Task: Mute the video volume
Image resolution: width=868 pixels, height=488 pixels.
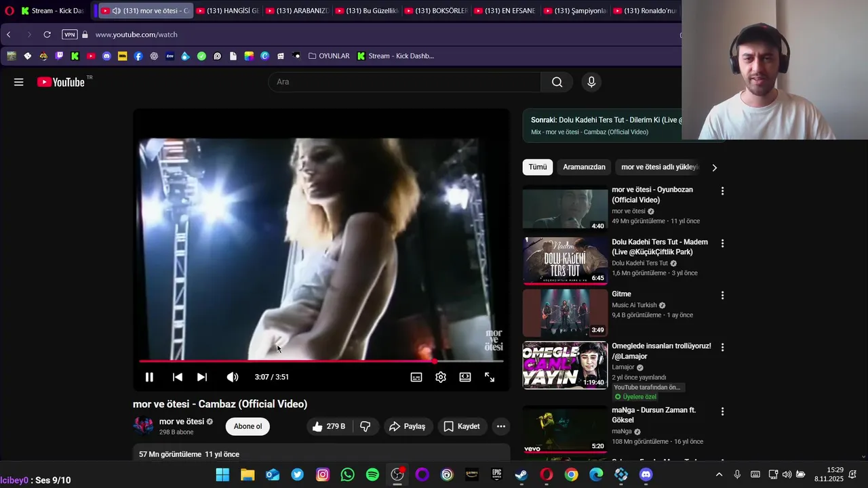Action: coord(233,378)
